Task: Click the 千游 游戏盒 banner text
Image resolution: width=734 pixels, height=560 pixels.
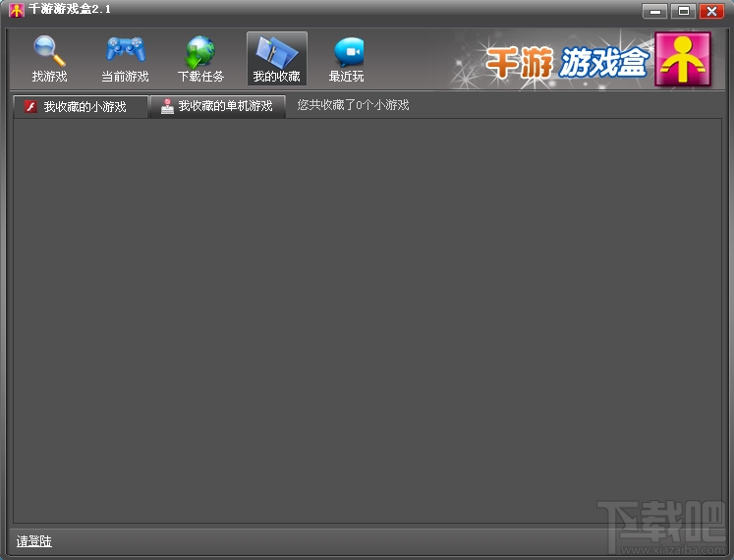Action: tap(567, 62)
